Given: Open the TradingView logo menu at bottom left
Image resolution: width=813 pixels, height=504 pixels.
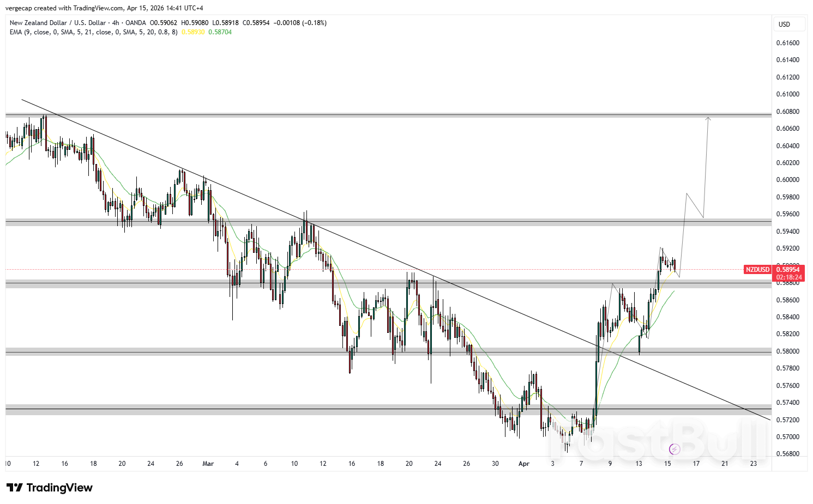Looking at the screenshot, I should point(49,487).
